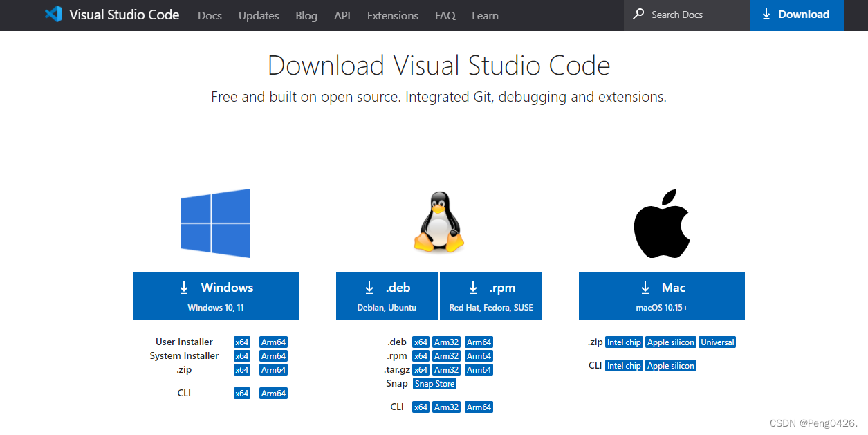Click the Linux Tux penguin image
868x435 pixels.
438,222
